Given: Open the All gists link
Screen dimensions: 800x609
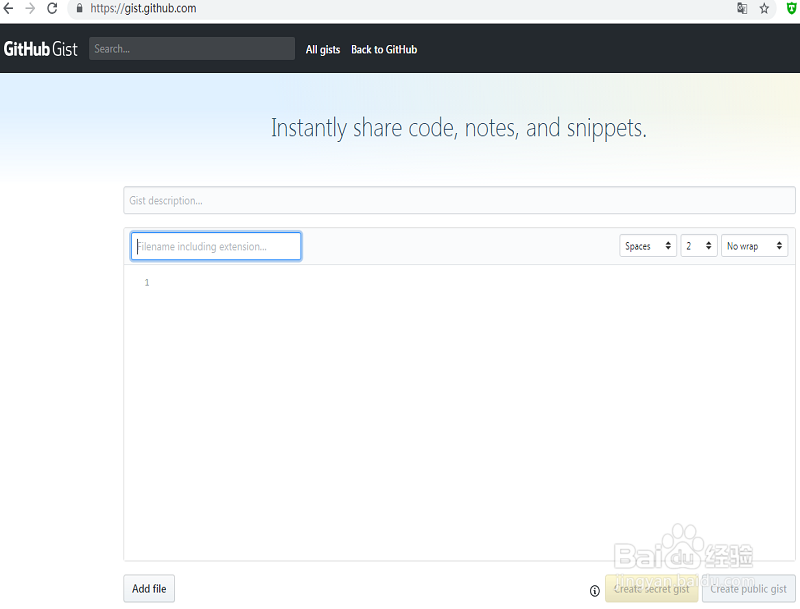Looking at the screenshot, I should click(323, 49).
